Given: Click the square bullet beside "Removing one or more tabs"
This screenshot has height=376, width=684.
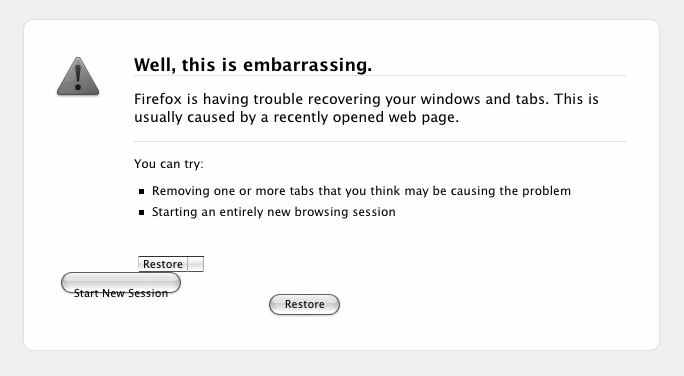Looking at the screenshot, I should (141, 191).
